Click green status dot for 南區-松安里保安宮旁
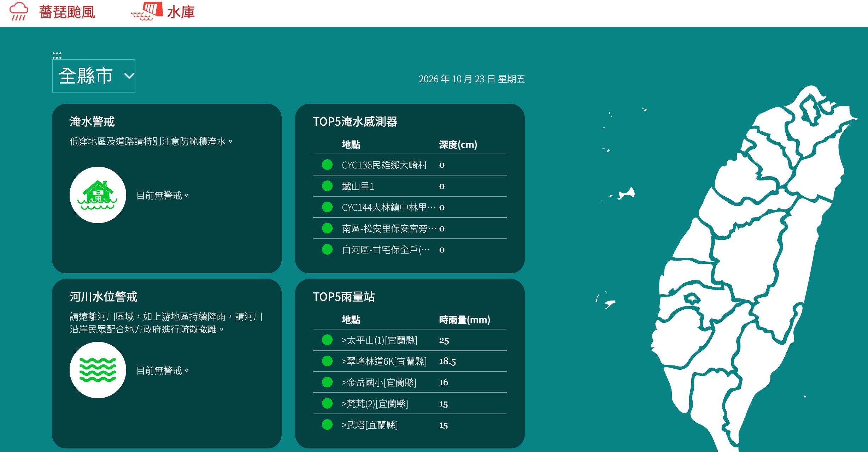This screenshot has width=868, height=452. 327,228
